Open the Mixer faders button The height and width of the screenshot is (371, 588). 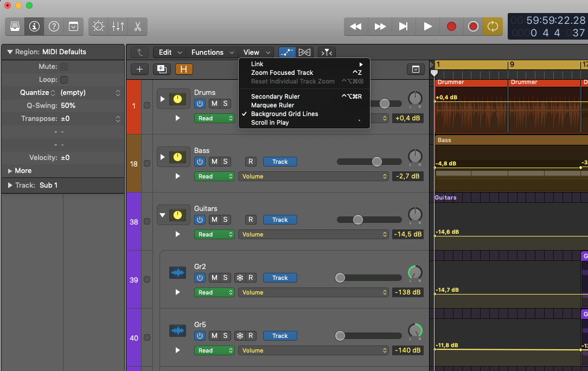click(118, 26)
